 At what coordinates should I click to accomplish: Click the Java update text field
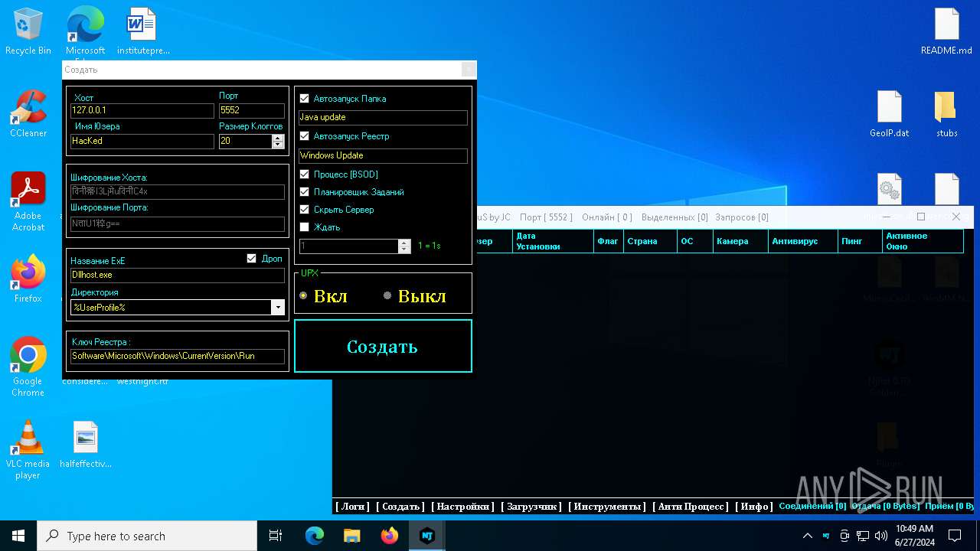[383, 118]
